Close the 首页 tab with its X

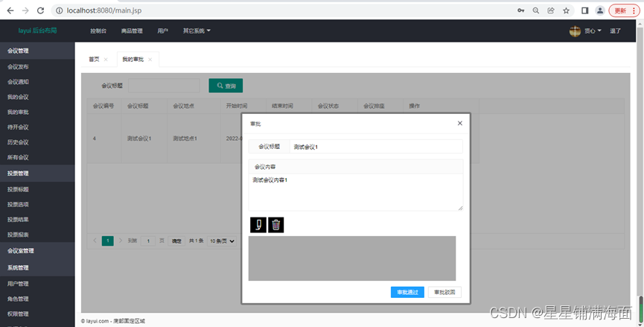[x=106, y=60]
